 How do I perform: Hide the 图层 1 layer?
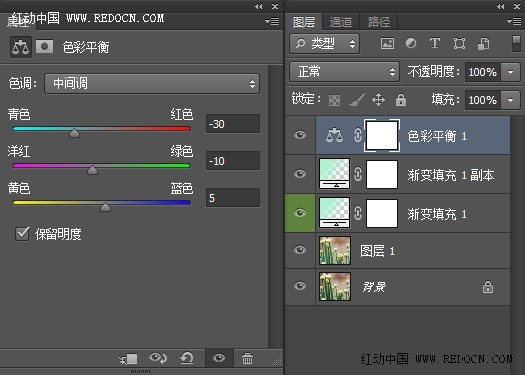300,250
